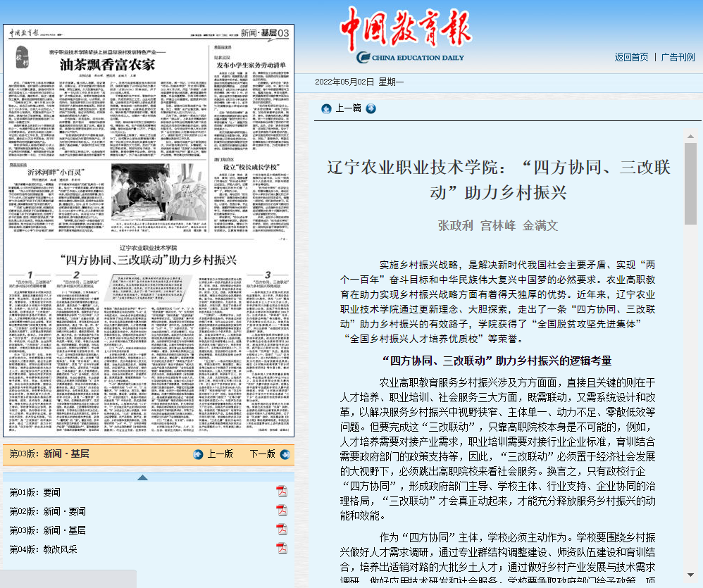The image size is (703, 588).
Task: Click the 发布小学生家务劳动清单 article on the page image
Action: point(251,65)
